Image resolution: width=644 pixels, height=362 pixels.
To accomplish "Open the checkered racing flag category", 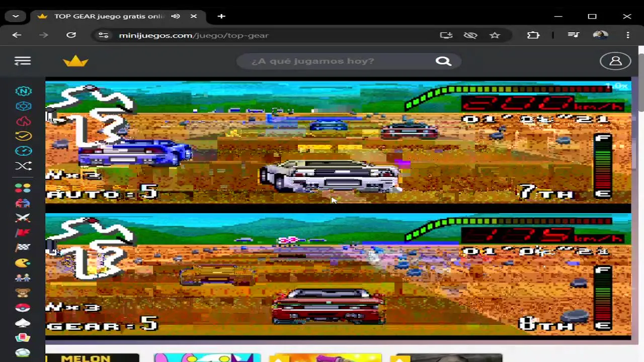I will [x=23, y=247].
